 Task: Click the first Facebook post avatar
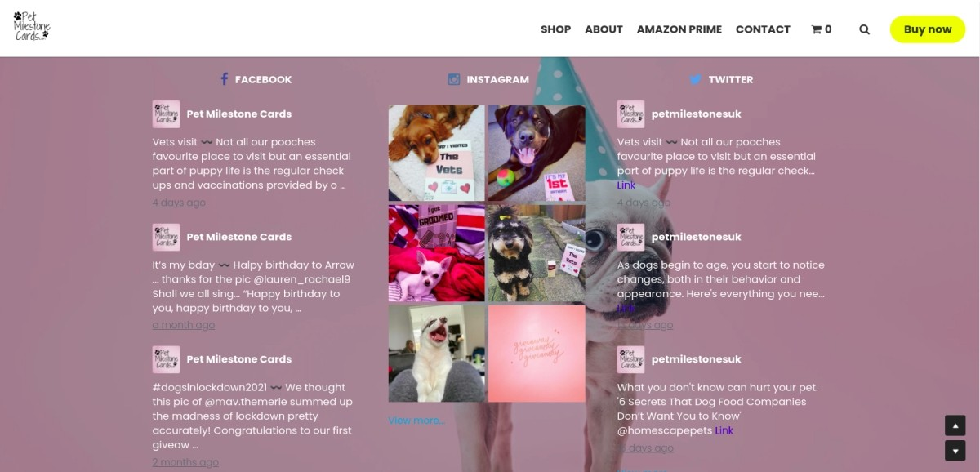tap(166, 114)
